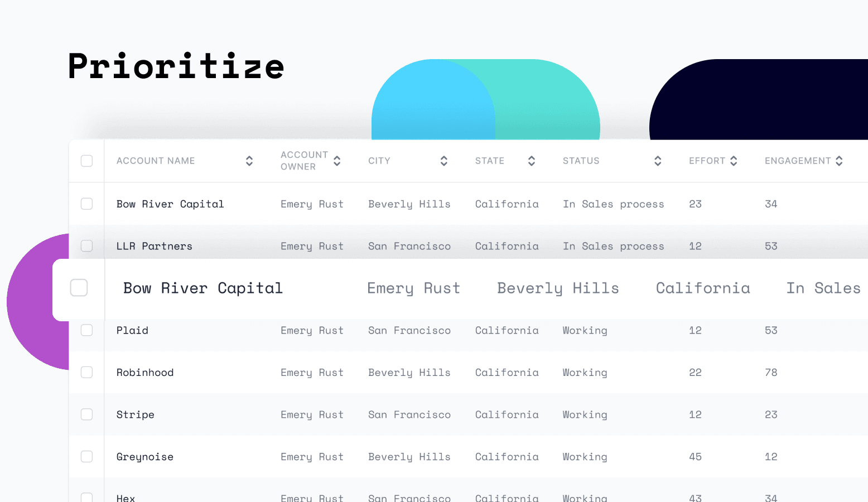Sort by Engagement column arrows
Screen dimensions: 868x502
839,161
